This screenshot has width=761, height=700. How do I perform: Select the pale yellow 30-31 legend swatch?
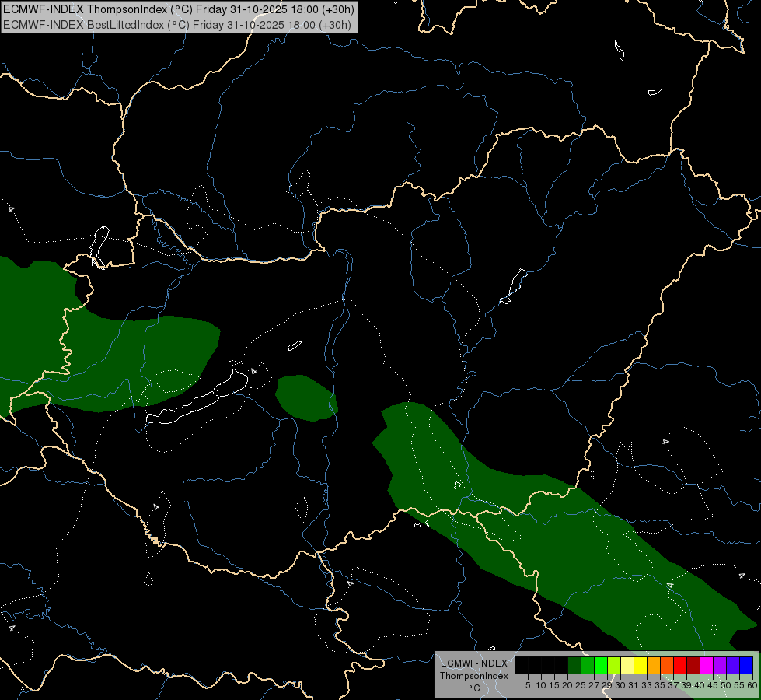coord(627,665)
